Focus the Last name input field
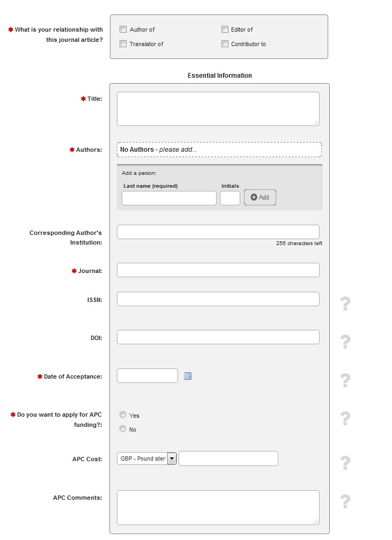This screenshot has width=392, height=540. 169,198
